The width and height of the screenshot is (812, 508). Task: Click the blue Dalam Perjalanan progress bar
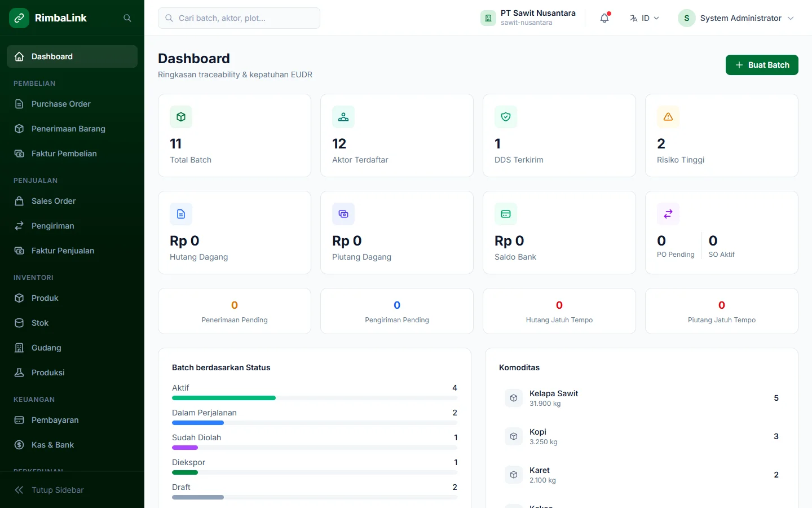(198, 423)
